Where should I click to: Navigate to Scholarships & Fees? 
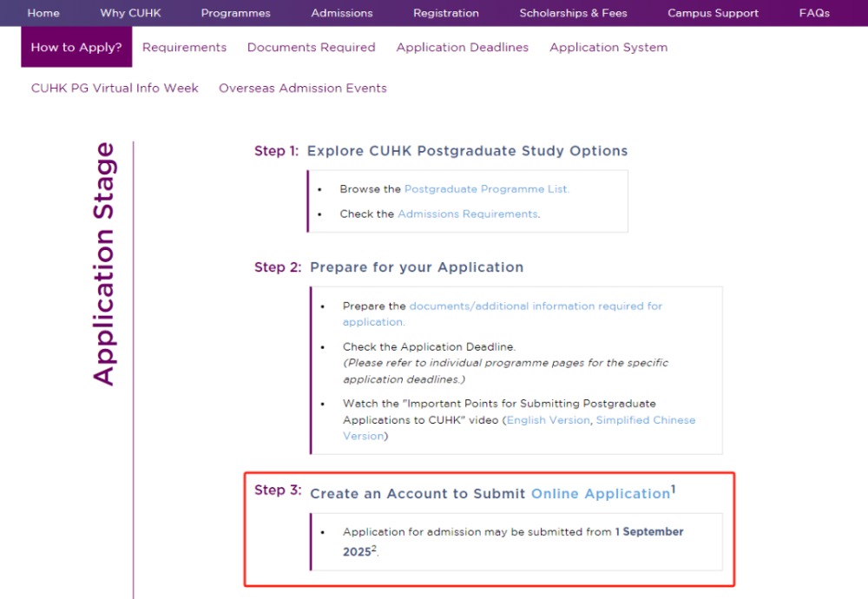click(573, 13)
